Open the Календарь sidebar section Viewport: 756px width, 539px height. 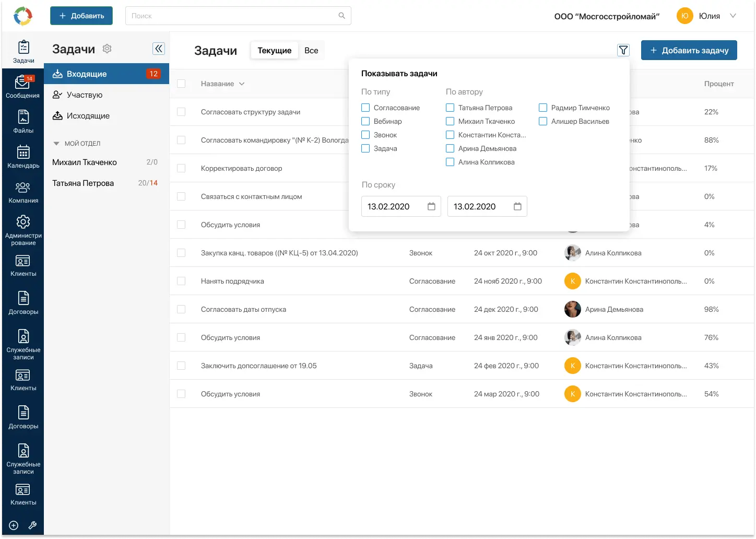coord(23,157)
